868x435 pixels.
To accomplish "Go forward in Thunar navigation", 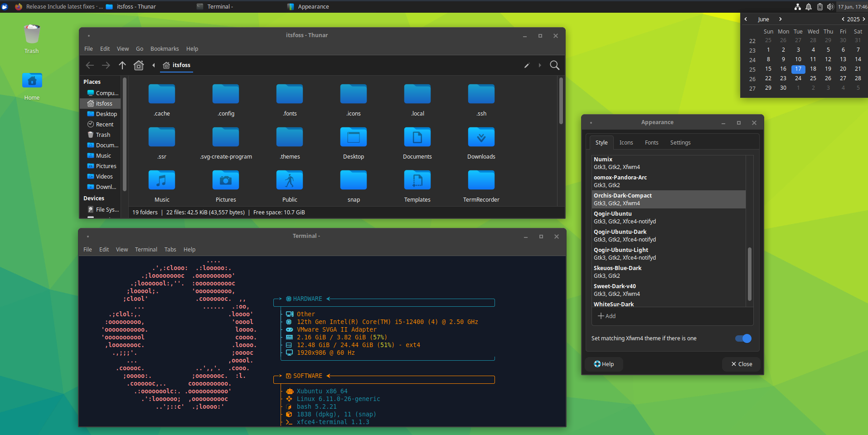I will coord(106,65).
